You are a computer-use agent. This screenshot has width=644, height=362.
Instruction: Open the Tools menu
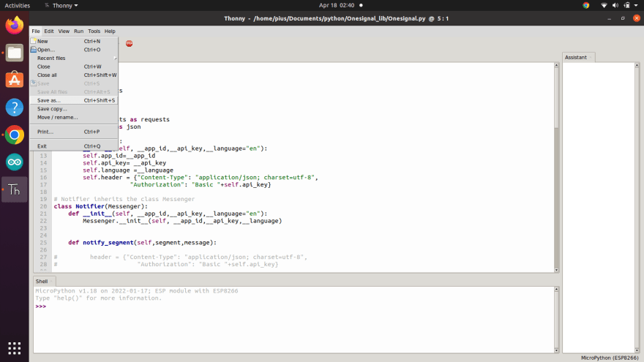click(94, 31)
